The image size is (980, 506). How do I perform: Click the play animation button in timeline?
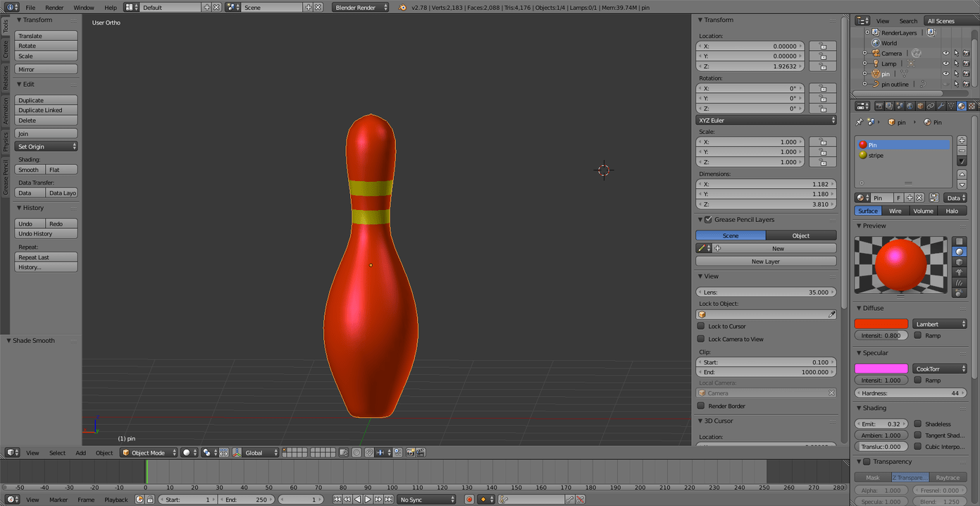coord(368,500)
